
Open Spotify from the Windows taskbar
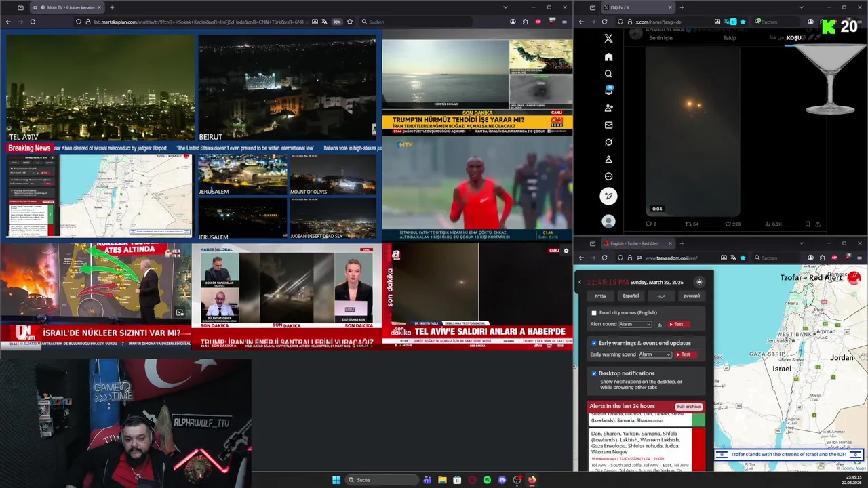coord(487,480)
